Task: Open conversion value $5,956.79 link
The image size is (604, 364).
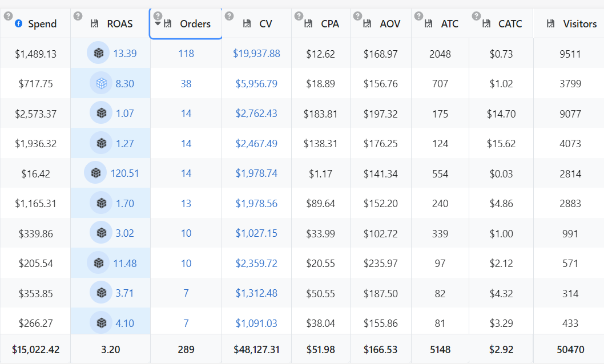Action: pyautogui.click(x=256, y=83)
